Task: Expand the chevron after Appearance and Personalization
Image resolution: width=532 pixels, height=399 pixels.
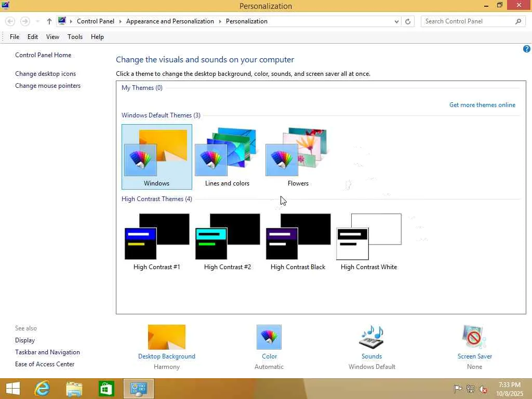Action: [220, 21]
